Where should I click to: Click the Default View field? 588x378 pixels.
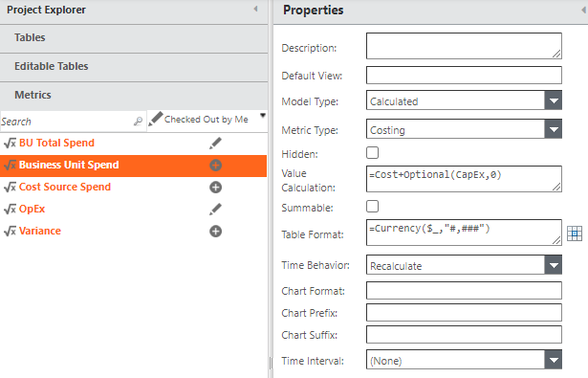point(464,75)
